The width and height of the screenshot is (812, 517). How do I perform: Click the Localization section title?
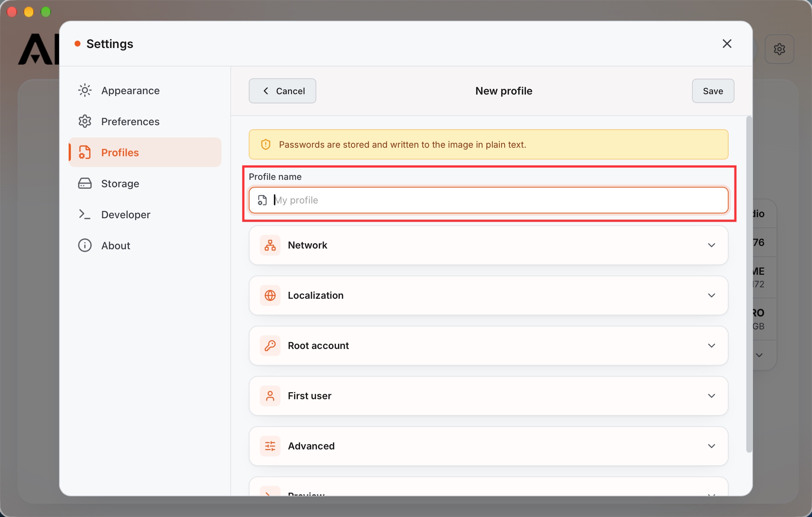[316, 295]
